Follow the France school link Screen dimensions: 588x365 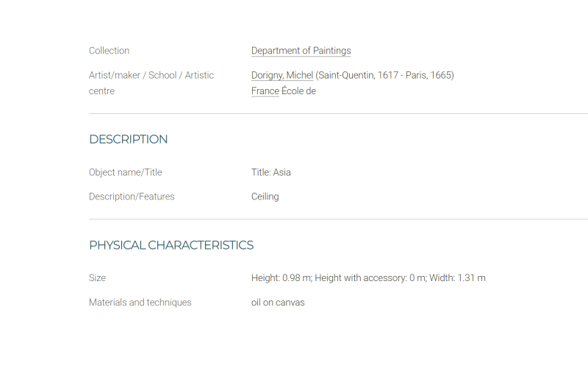point(265,91)
